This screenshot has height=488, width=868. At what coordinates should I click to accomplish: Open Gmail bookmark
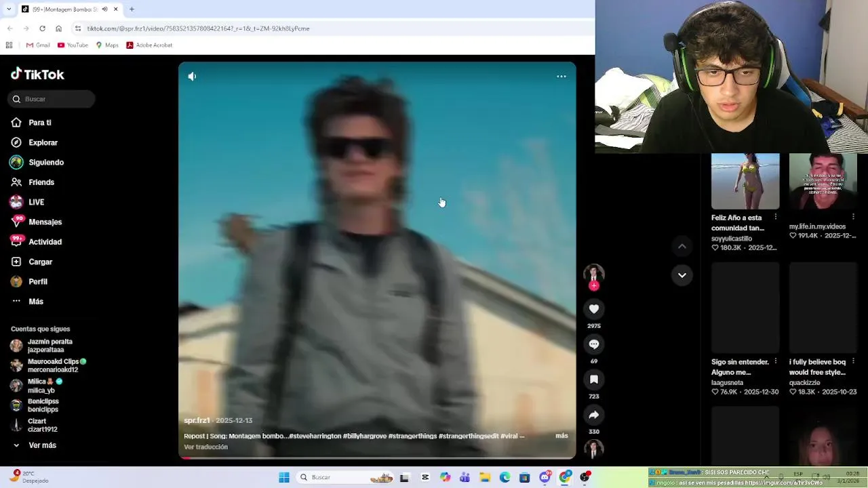pyautogui.click(x=38, y=45)
